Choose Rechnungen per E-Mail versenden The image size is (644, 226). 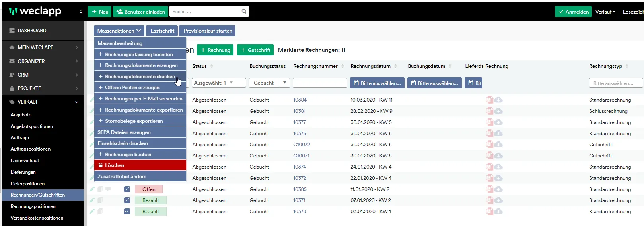[x=140, y=99]
